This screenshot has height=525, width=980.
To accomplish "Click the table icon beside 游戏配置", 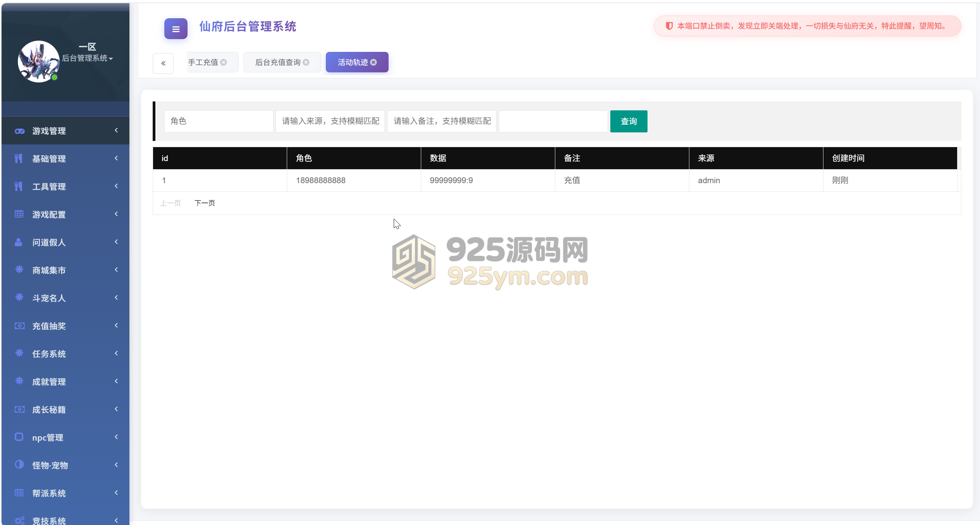I will (19, 214).
